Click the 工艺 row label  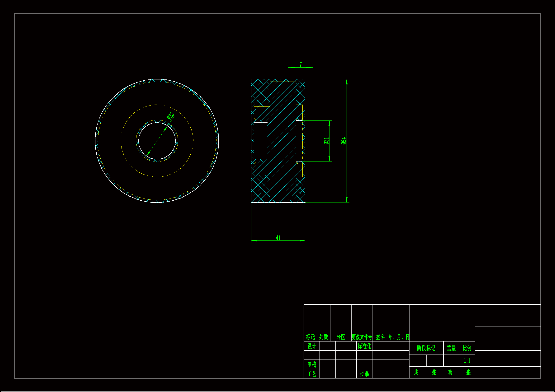(312, 374)
